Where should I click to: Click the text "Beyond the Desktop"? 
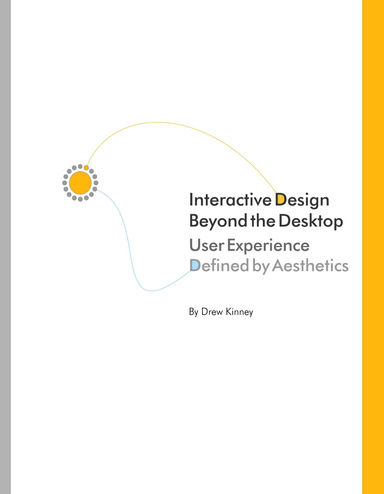click(x=266, y=221)
